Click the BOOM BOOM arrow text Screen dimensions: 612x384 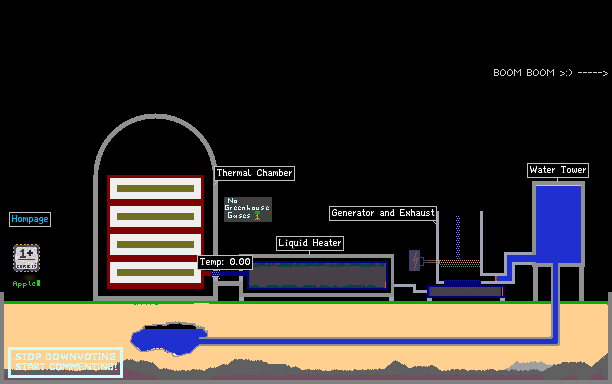(x=551, y=73)
